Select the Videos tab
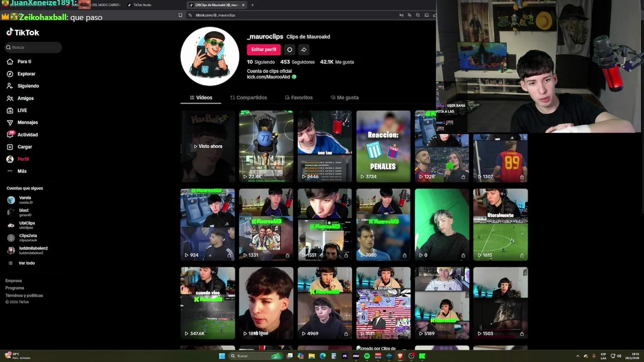Viewport: 644px width, 362px height. pyautogui.click(x=201, y=98)
